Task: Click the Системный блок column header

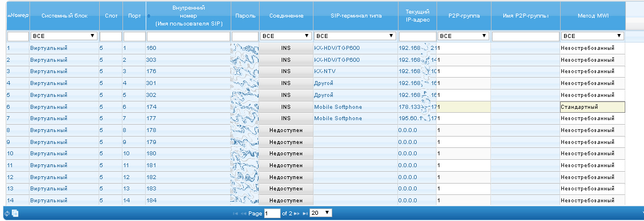Action: [64, 16]
